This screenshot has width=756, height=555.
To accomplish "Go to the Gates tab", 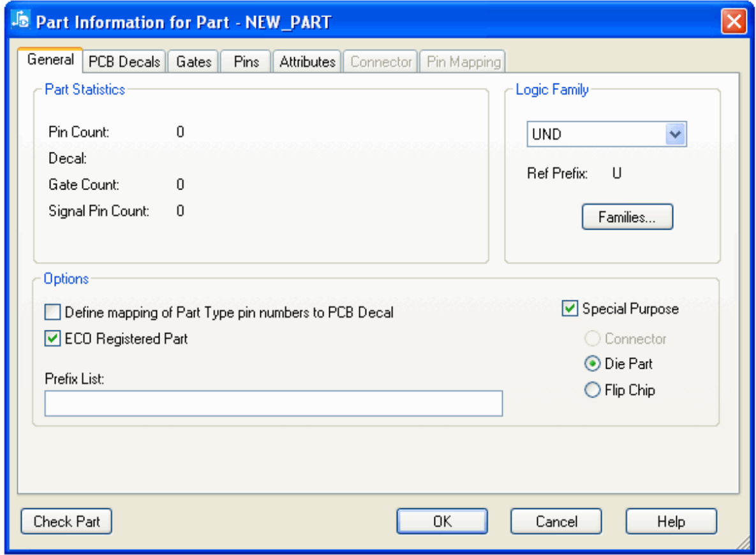I will click(194, 62).
